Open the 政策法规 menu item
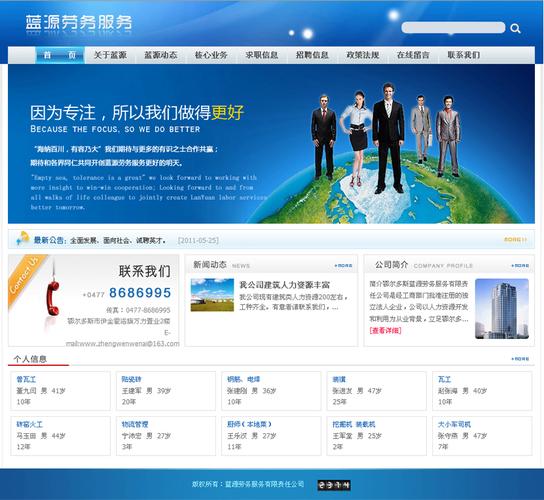 (363, 55)
